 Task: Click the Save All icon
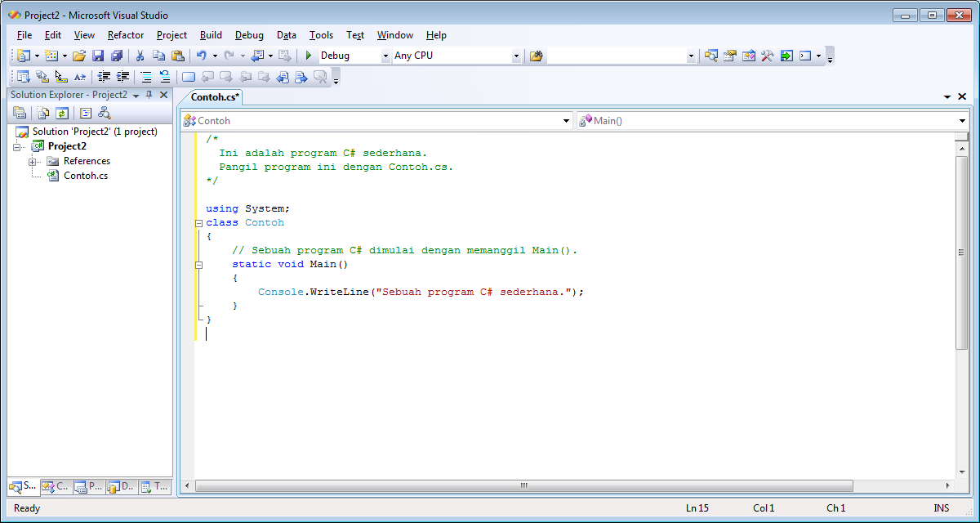pyautogui.click(x=116, y=55)
